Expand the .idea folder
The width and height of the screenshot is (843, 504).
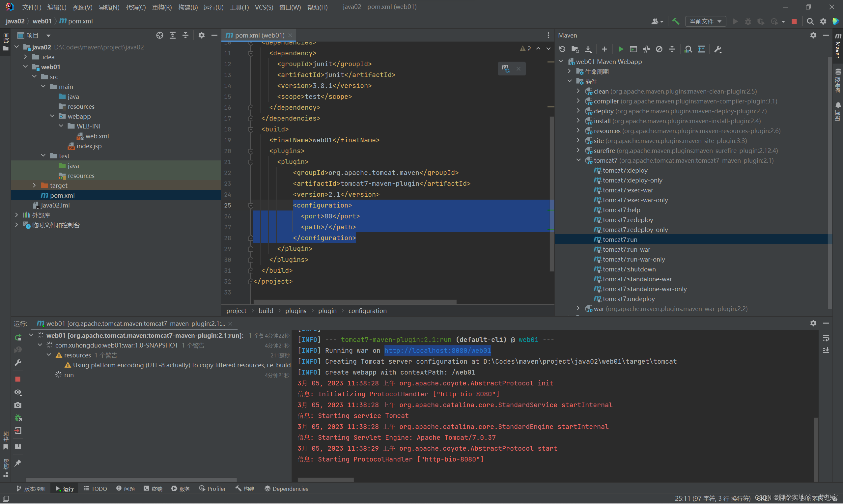point(25,57)
